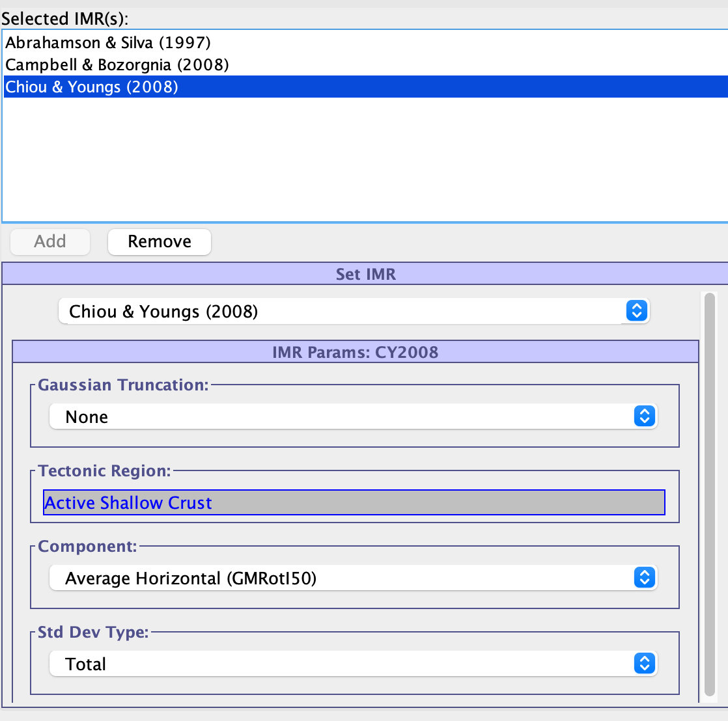Click the Gaussian Truncation group label
This screenshot has height=721, width=728.
[123, 385]
